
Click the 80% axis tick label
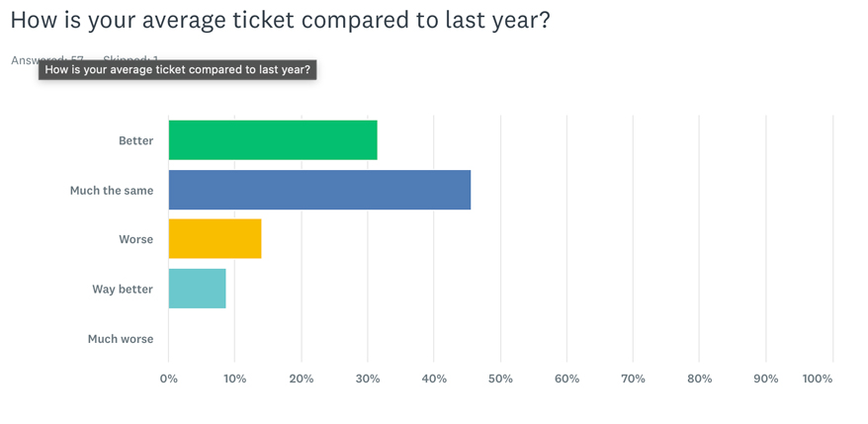(x=699, y=379)
